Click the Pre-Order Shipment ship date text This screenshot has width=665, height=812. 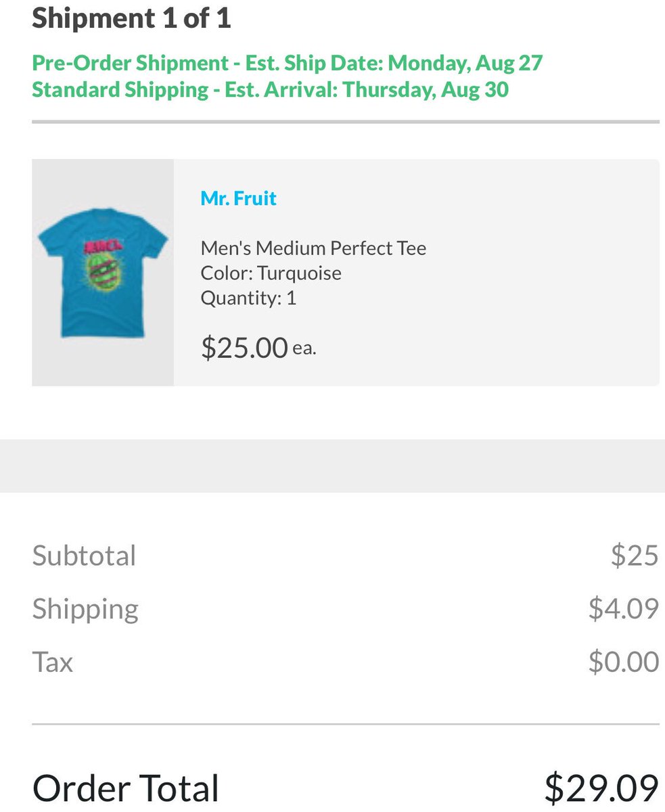[287, 63]
